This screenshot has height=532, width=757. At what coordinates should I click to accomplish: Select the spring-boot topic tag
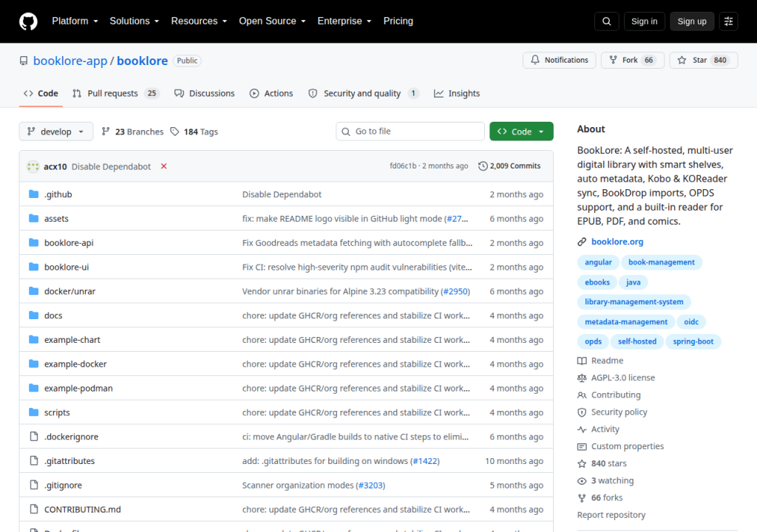(x=693, y=341)
